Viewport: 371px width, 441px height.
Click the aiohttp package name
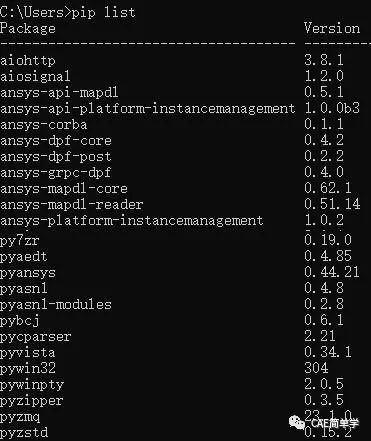[28, 61]
